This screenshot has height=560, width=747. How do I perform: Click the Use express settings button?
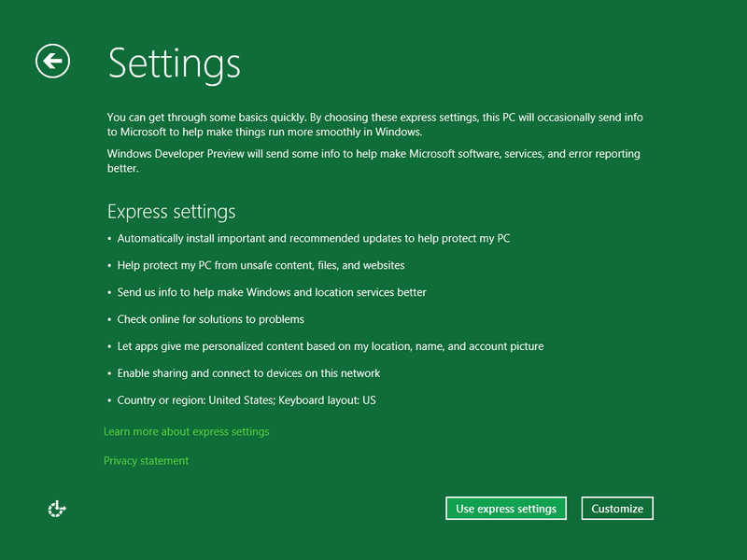[x=506, y=509]
